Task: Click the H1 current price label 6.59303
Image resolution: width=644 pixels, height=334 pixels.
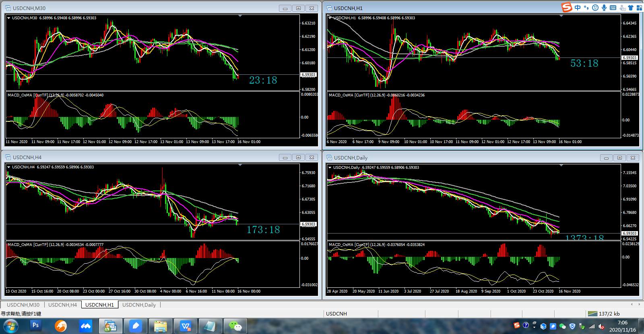Action: 630,58
